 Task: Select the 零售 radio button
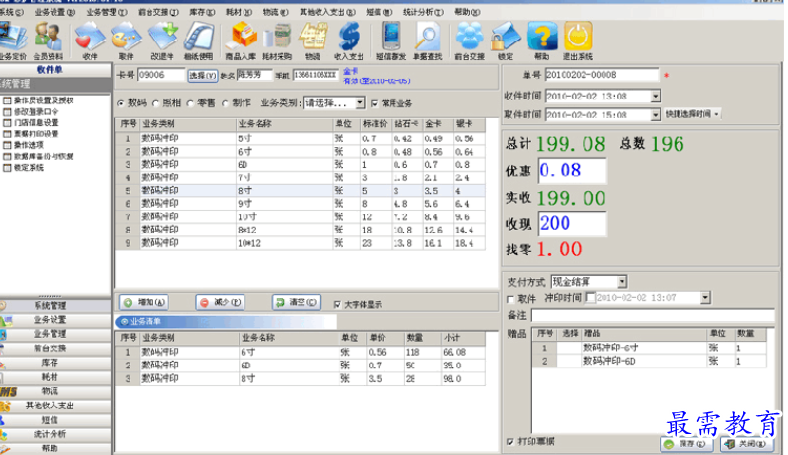pyautogui.click(x=190, y=103)
